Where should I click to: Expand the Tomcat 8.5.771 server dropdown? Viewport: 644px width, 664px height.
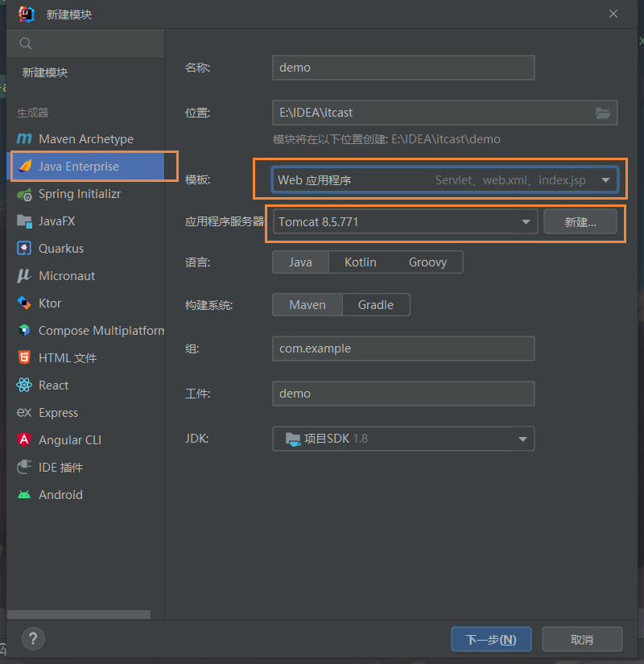point(526,221)
